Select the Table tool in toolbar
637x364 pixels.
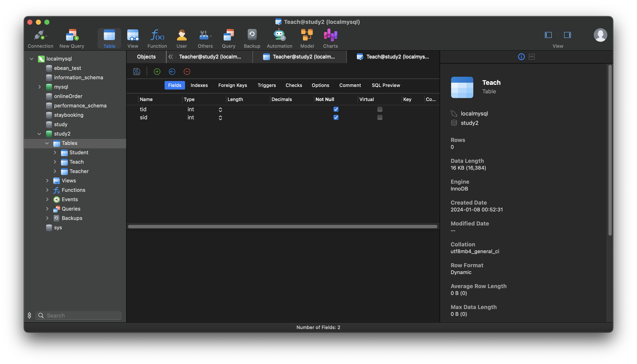coord(109,38)
